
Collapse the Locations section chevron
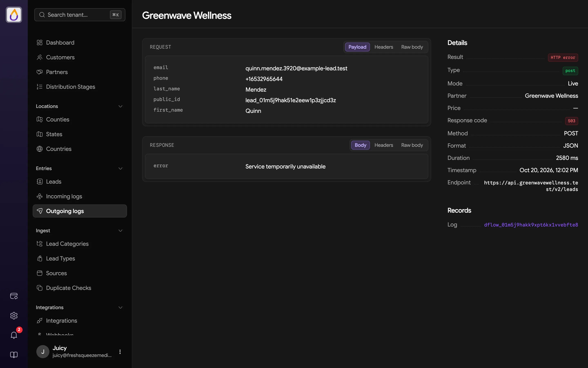[120, 106]
